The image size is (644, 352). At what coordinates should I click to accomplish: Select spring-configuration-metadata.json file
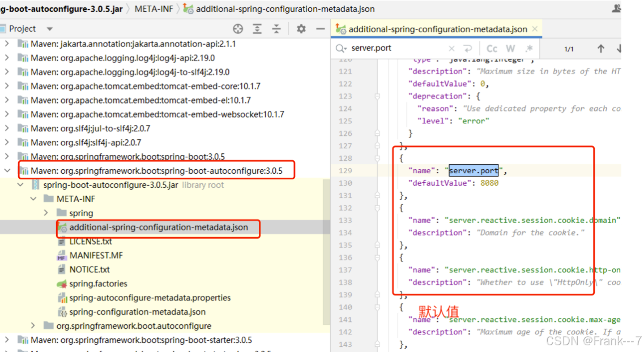[137, 312]
